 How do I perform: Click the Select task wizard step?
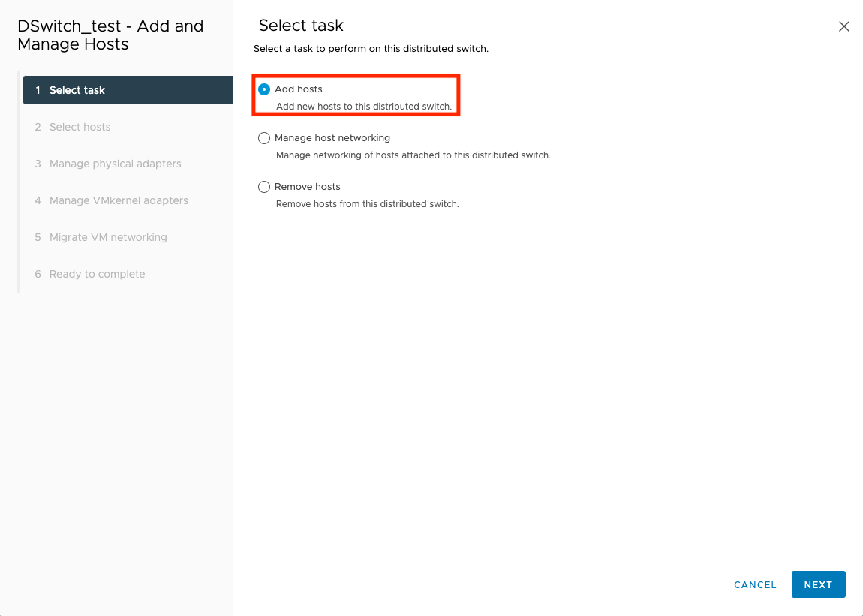click(x=77, y=89)
